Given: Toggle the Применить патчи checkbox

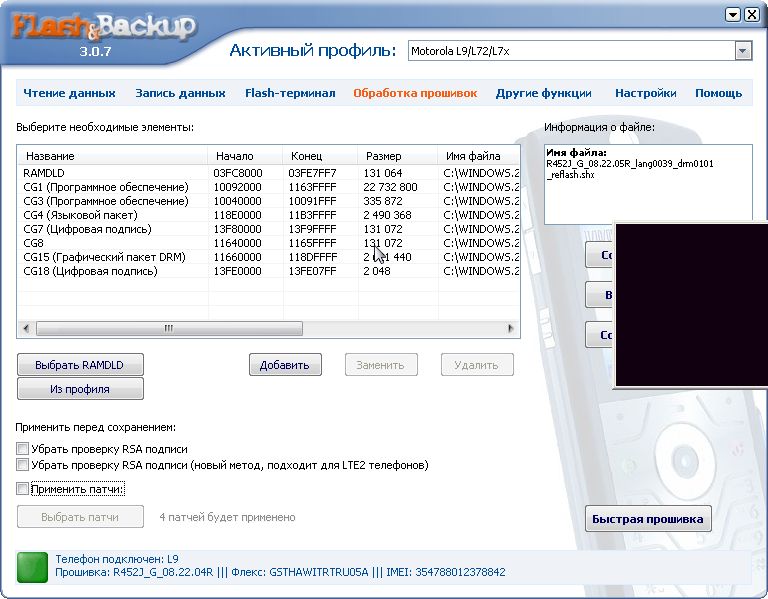Looking at the screenshot, I should tap(23, 489).
